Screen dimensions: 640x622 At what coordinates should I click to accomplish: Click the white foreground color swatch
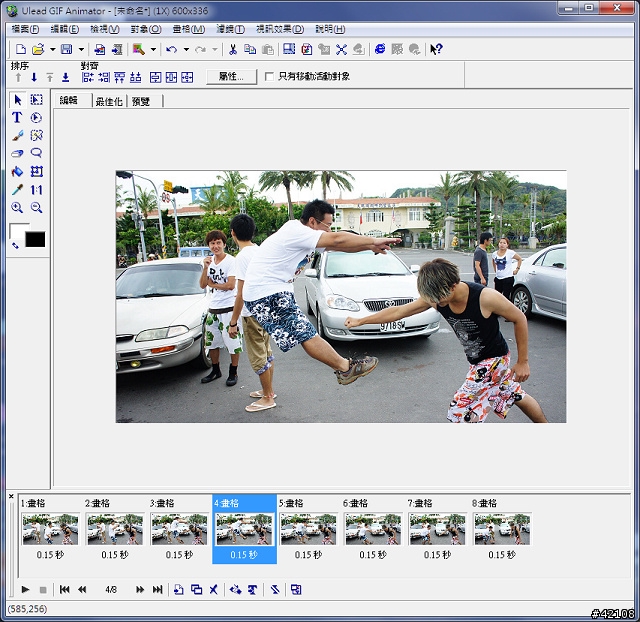16,229
